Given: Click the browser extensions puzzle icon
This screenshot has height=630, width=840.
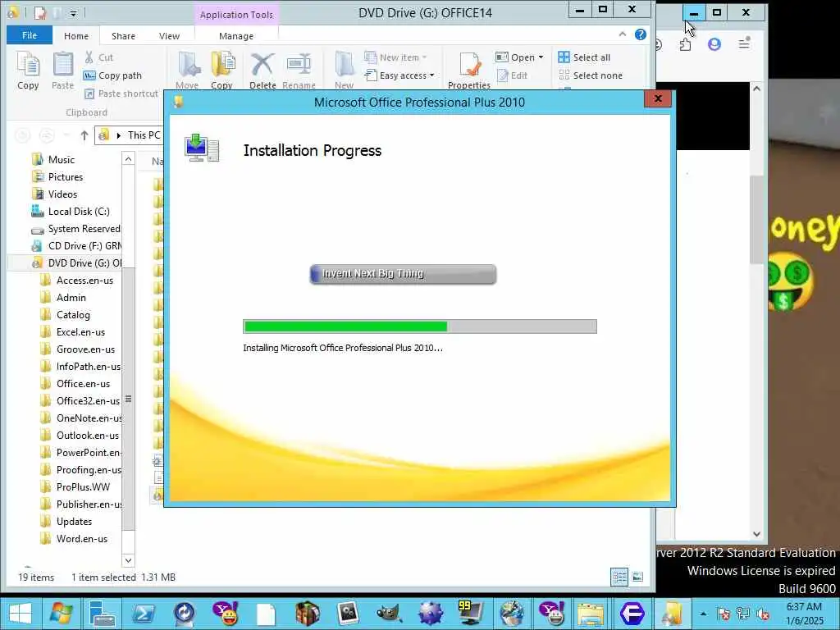Looking at the screenshot, I should [685, 44].
